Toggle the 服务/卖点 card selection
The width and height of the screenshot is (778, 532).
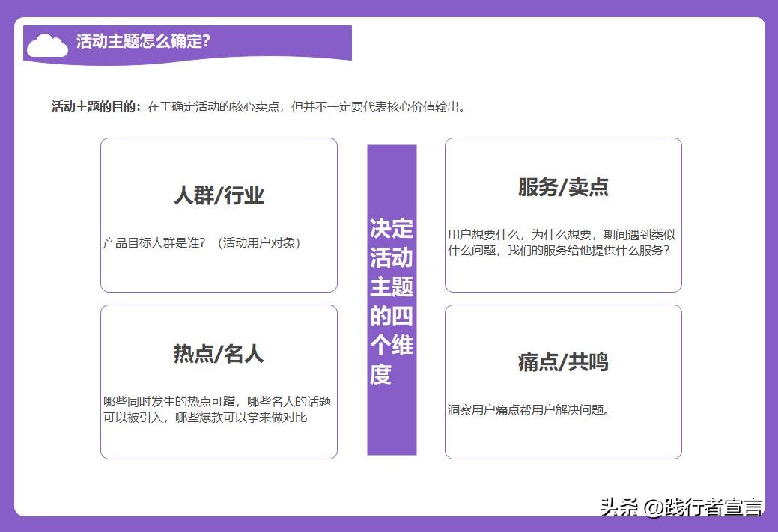point(562,214)
